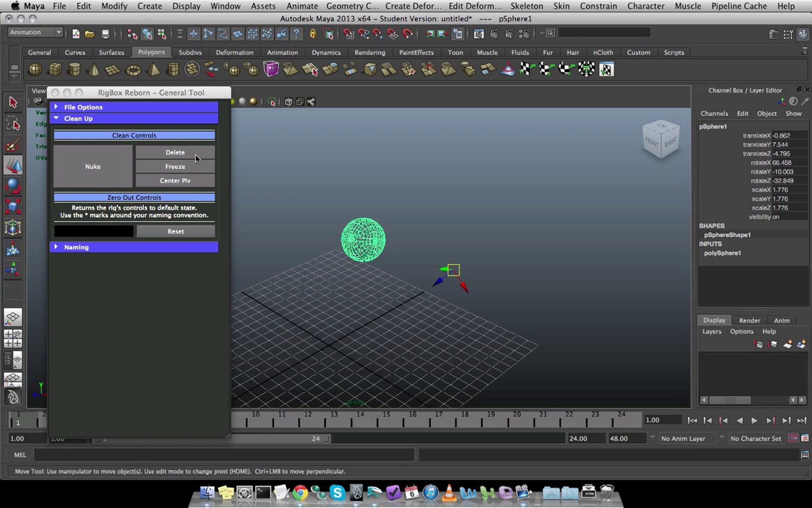Toggle the Auto Keyframe button
Image resolution: width=812 pixels, height=508 pixels.
pos(793,438)
